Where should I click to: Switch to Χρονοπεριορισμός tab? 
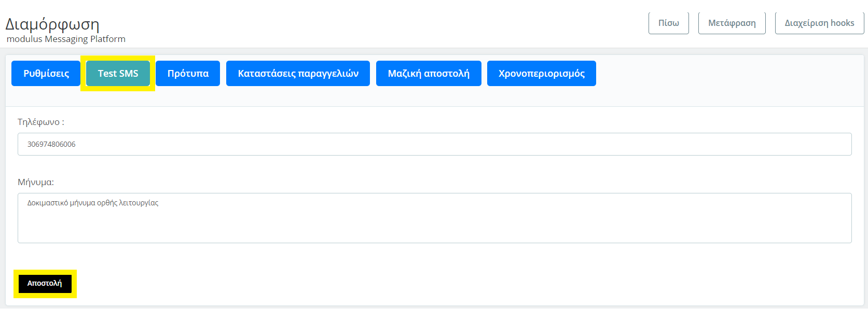pos(541,74)
